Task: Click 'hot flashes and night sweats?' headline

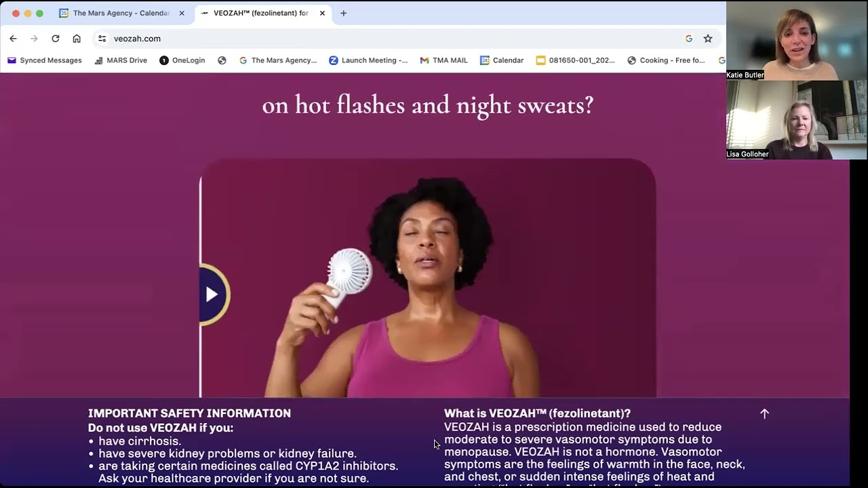Action: [428, 105]
